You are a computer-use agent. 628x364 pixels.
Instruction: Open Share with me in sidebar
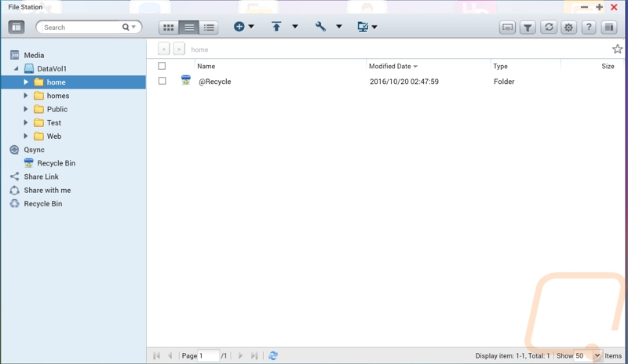(x=47, y=190)
